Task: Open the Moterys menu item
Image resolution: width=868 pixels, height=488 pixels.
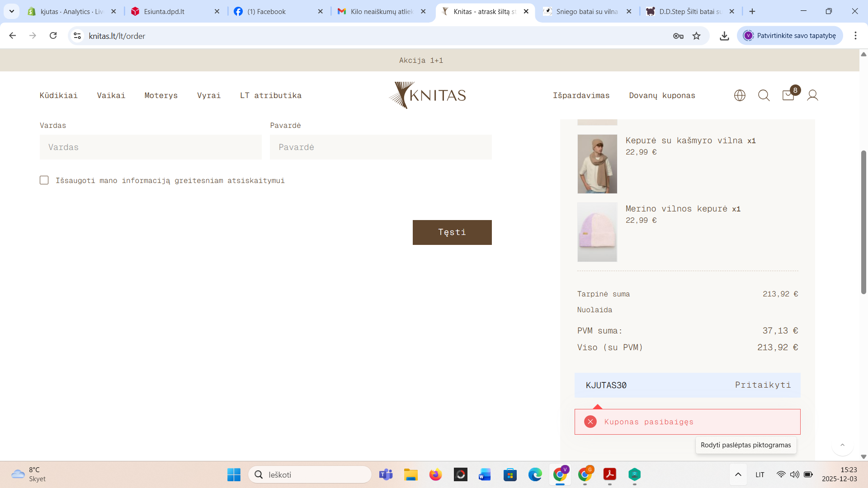Action: click(161, 95)
